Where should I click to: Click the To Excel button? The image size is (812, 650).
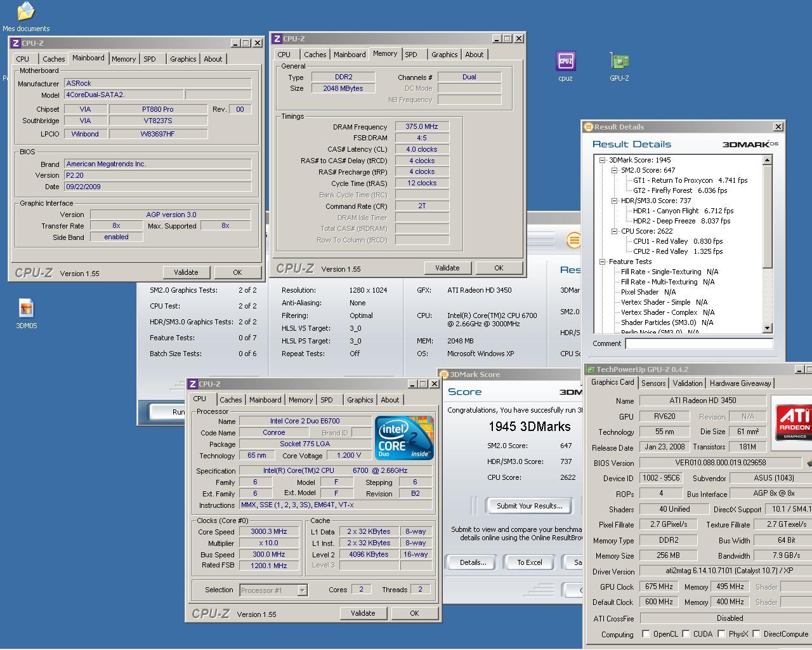[530, 562]
